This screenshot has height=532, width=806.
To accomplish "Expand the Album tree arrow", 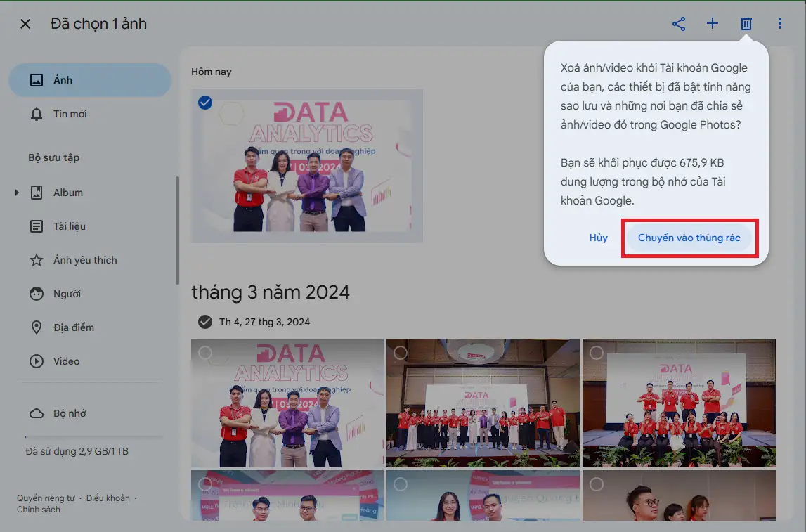I will [17, 193].
